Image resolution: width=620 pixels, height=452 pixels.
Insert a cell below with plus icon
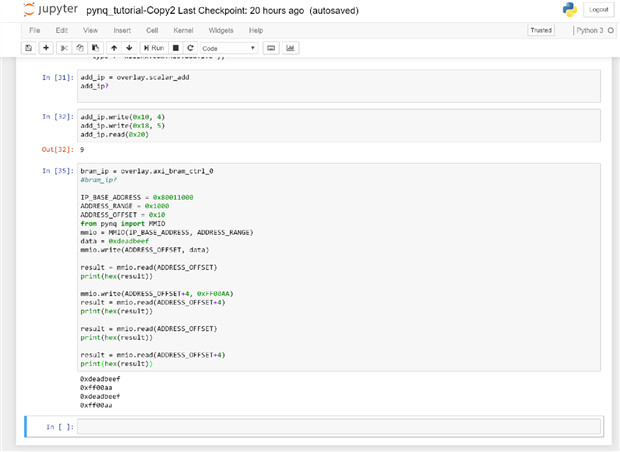tap(46, 48)
